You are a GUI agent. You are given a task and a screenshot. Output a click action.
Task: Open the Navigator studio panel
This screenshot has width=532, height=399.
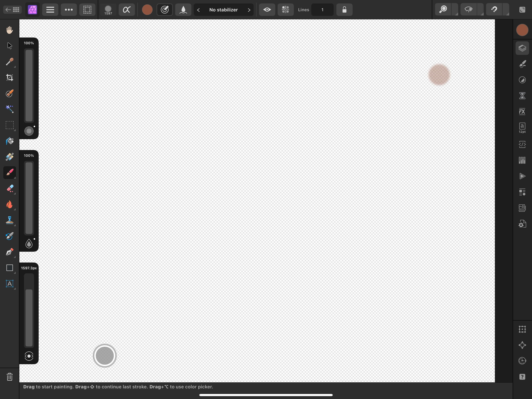522,345
